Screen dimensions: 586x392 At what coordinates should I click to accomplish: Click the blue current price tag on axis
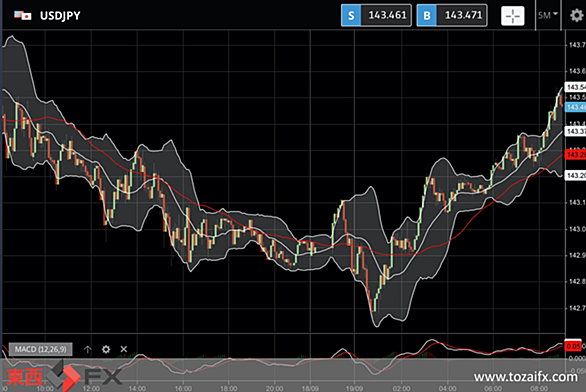(x=575, y=107)
